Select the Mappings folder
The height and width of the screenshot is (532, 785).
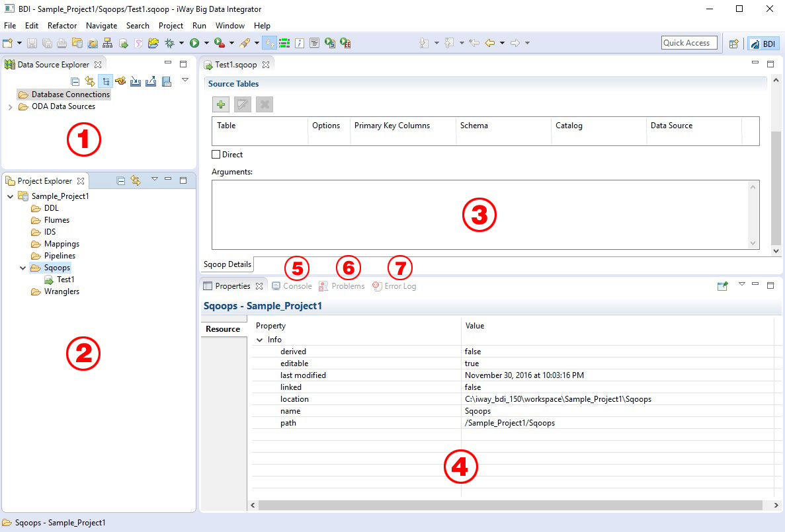tap(55, 244)
